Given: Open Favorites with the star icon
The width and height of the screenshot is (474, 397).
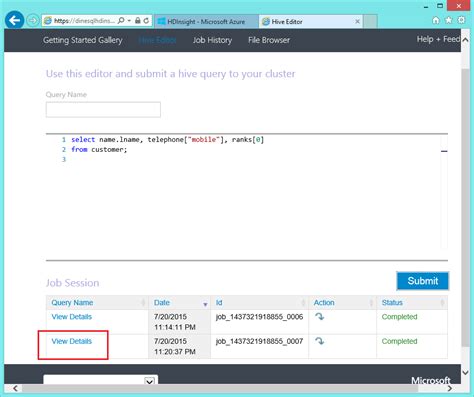Looking at the screenshot, I should pos(449,20).
